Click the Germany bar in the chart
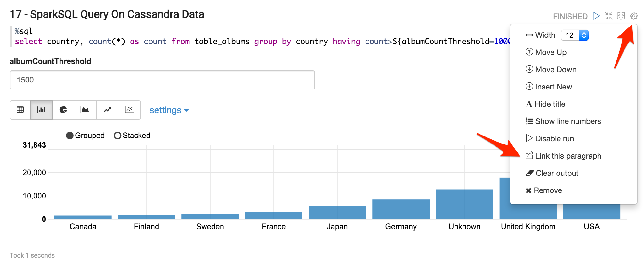The height and width of the screenshot is (264, 644). 401,209
